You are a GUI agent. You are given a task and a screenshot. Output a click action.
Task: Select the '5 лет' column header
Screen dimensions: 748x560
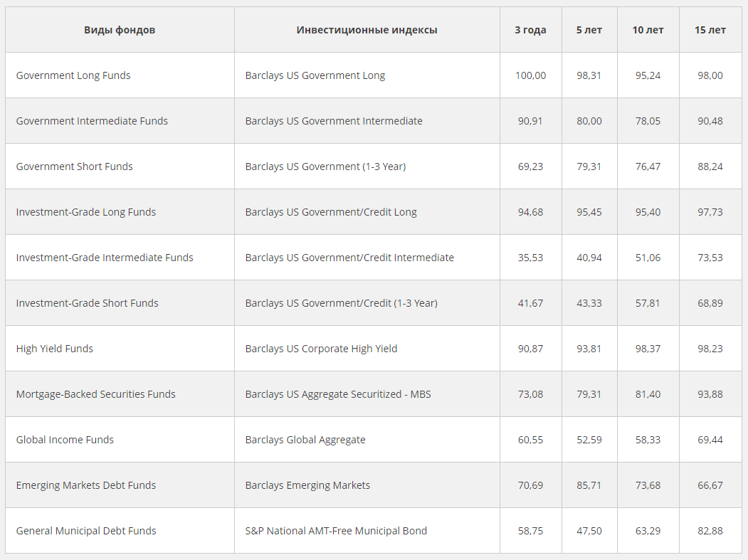click(x=589, y=30)
